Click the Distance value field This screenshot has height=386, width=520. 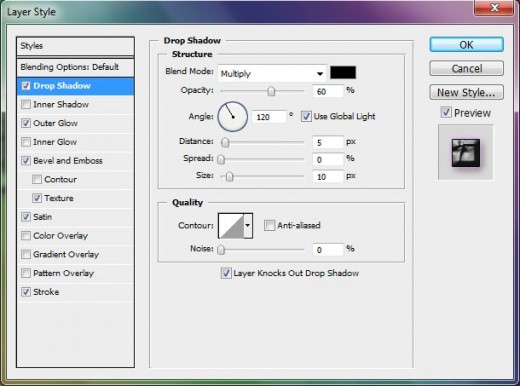click(328, 142)
